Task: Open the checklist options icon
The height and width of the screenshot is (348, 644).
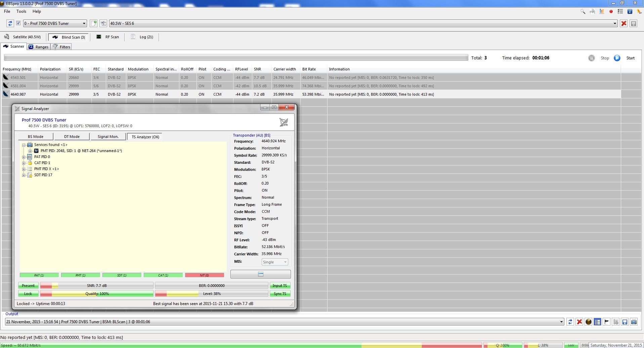Action: click(620, 11)
